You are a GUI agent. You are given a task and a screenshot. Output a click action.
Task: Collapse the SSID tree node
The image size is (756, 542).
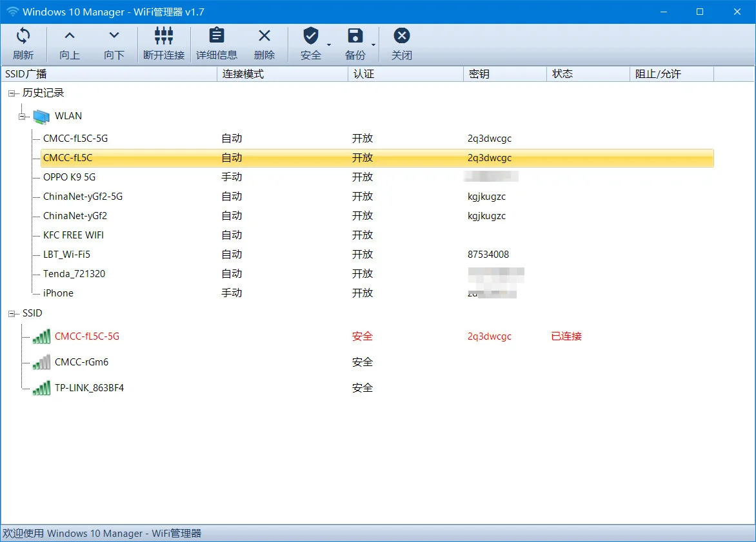(x=13, y=313)
